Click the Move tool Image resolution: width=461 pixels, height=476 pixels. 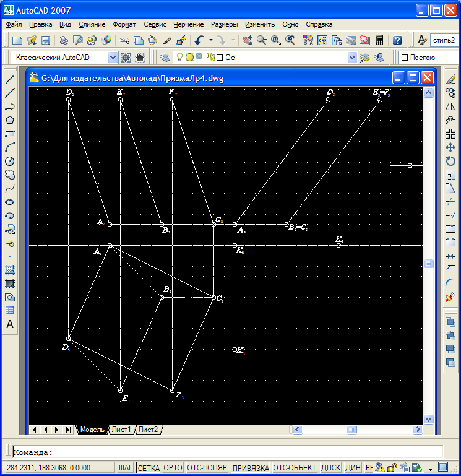450,147
